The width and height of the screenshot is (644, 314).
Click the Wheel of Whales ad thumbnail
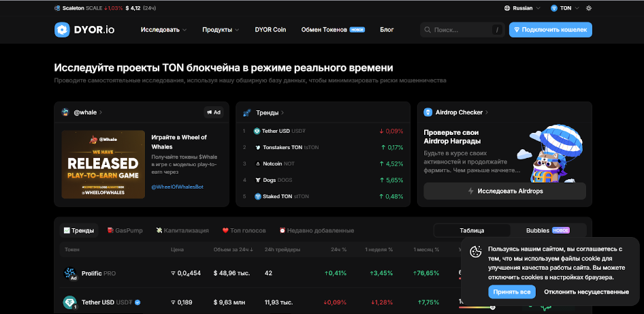point(103,164)
